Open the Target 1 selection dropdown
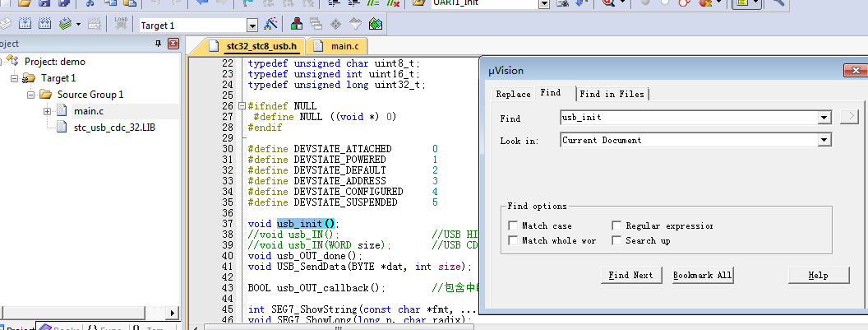 pos(252,26)
